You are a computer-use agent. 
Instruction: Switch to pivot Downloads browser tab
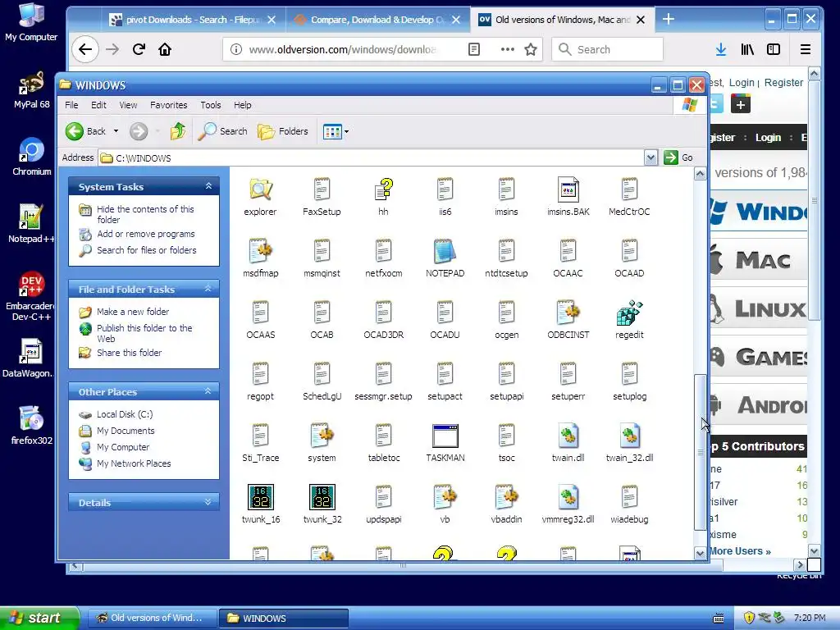[192, 20]
